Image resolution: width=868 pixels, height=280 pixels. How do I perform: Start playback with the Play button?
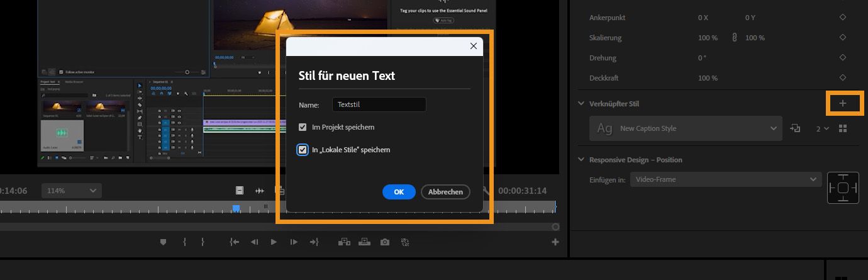[x=274, y=242]
